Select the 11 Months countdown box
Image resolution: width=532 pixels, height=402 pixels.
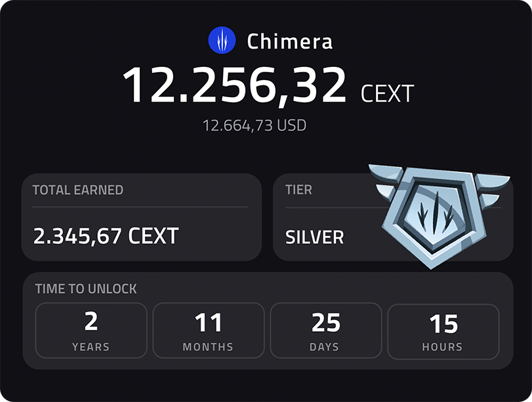209,330
